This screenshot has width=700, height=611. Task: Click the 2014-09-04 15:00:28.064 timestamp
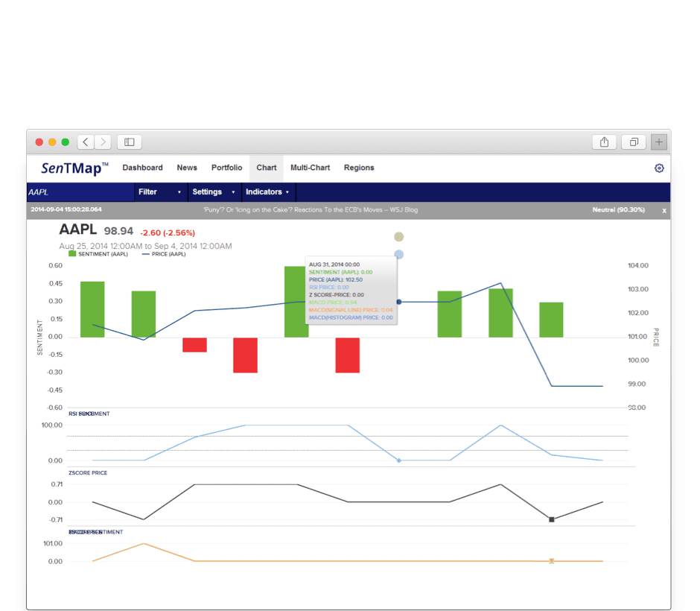pyautogui.click(x=66, y=209)
